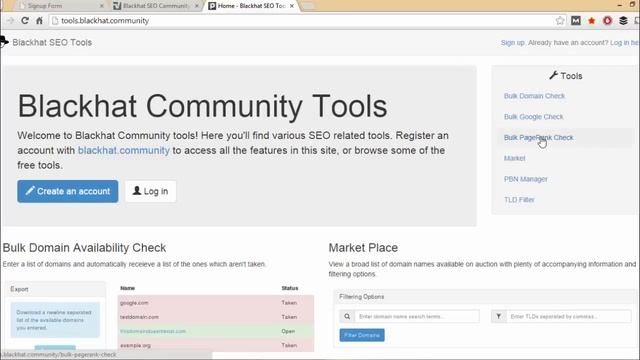Open Bulk PageRank Check tool link
Screen dimensions: 640x360
point(538,138)
